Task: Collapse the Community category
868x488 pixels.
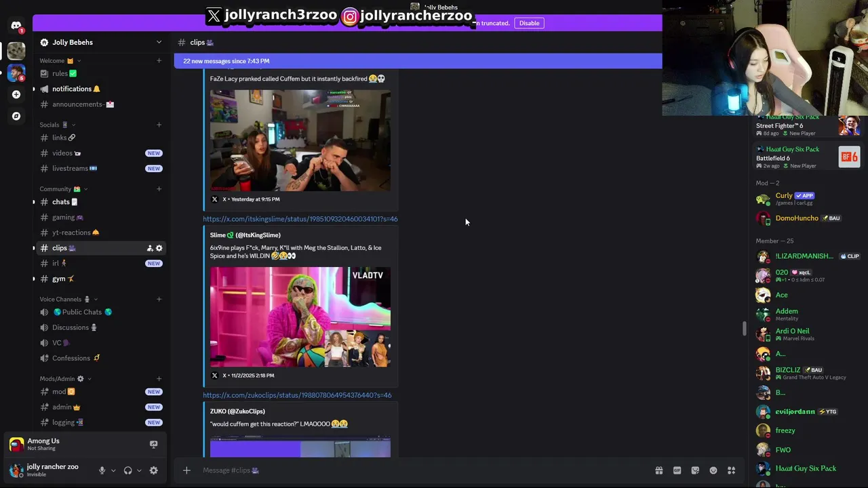Action: click(x=63, y=189)
